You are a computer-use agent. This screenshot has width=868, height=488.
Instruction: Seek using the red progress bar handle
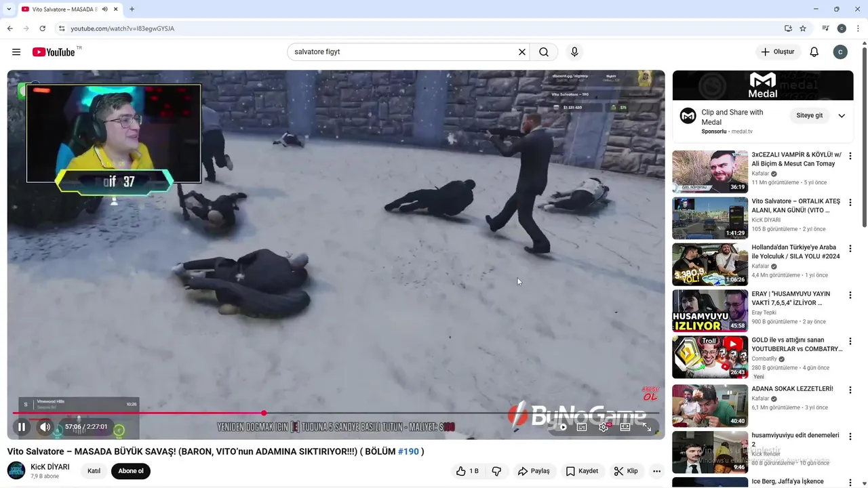[x=264, y=413]
